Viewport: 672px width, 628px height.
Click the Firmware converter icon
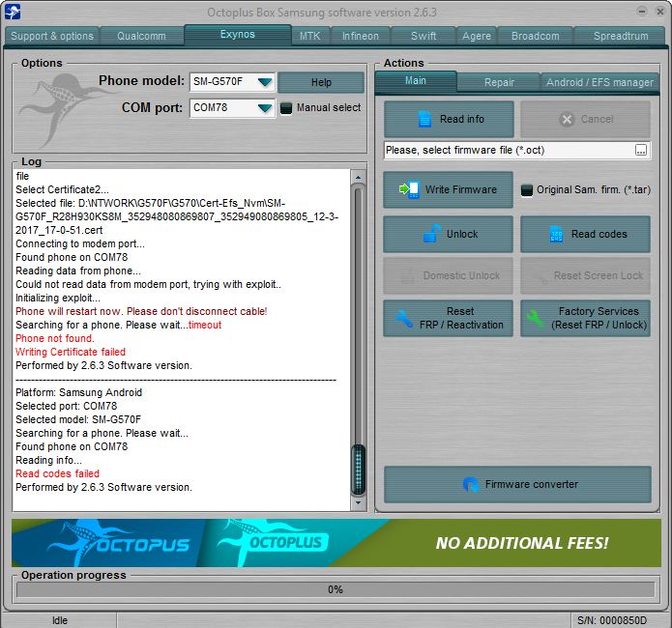click(x=471, y=484)
